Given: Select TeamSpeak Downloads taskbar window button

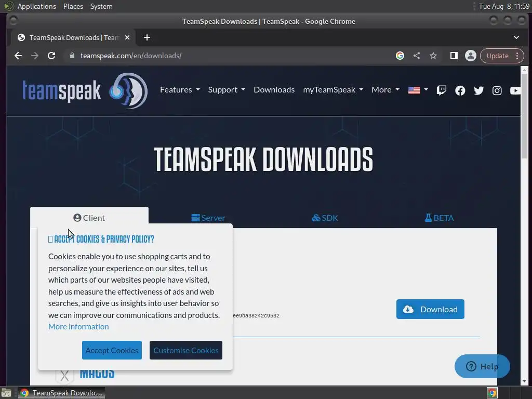Looking at the screenshot, I should click(61, 393).
